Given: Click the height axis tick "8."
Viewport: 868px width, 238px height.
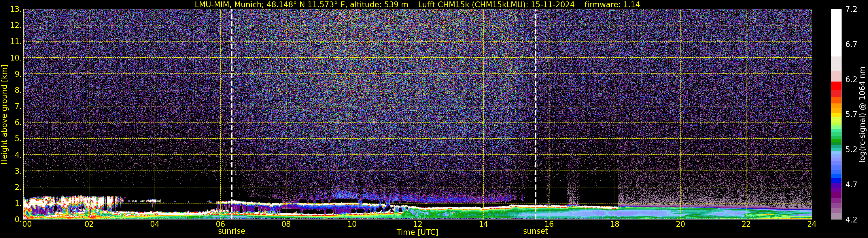Looking at the screenshot, I should pyautogui.click(x=18, y=90).
